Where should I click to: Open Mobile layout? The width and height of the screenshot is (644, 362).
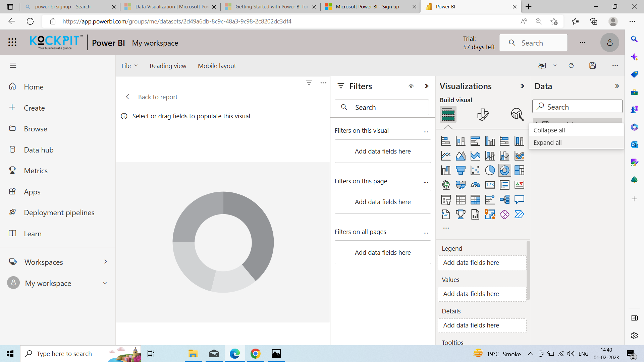(x=217, y=66)
